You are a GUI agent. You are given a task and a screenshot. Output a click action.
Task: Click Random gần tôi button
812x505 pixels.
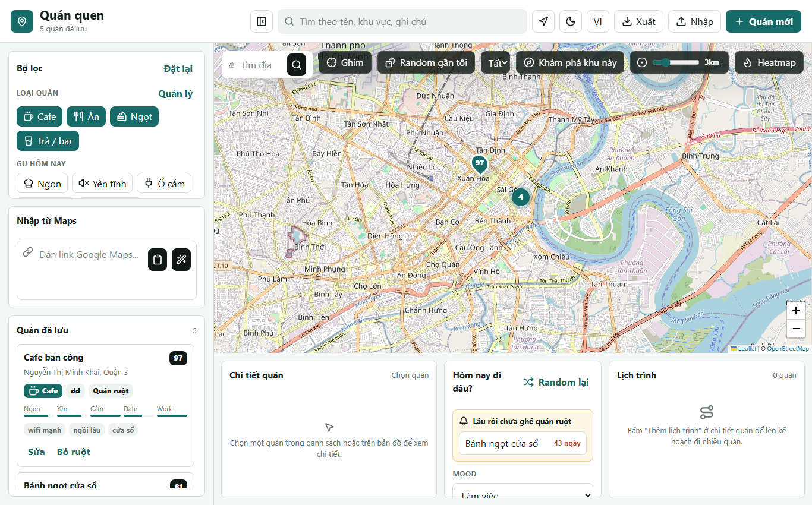[426, 62]
